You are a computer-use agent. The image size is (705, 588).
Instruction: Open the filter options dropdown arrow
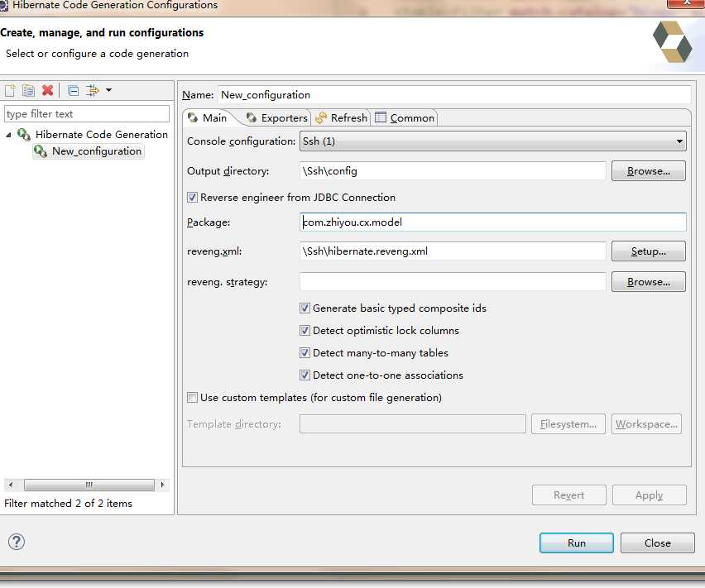pyautogui.click(x=108, y=90)
